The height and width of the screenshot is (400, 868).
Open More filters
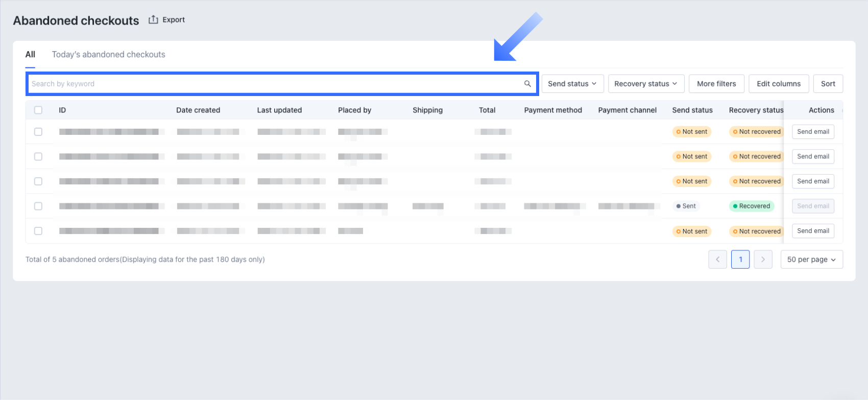coord(716,84)
